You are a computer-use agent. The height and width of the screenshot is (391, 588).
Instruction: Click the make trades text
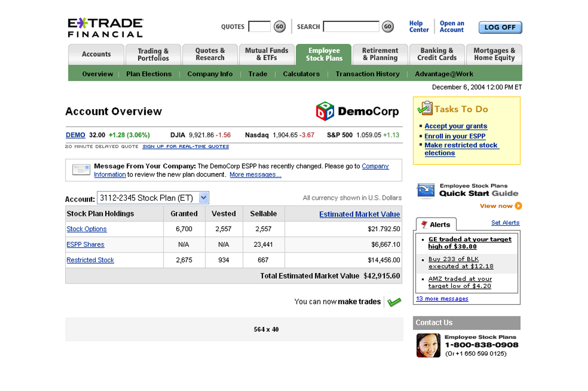point(359,302)
